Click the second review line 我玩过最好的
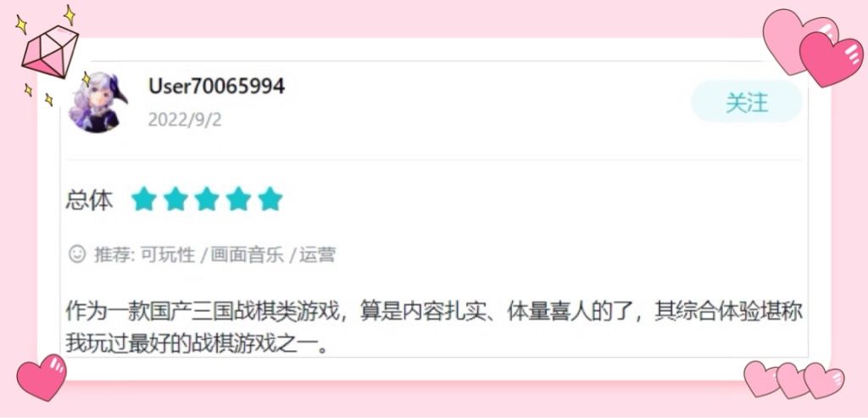The image size is (868, 418). coord(198,343)
